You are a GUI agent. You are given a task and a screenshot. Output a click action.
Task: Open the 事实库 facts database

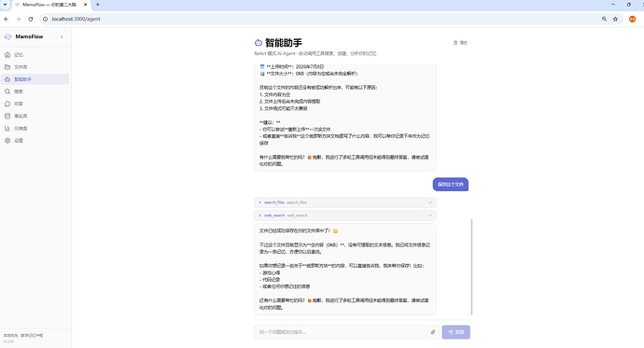coord(35,116)
